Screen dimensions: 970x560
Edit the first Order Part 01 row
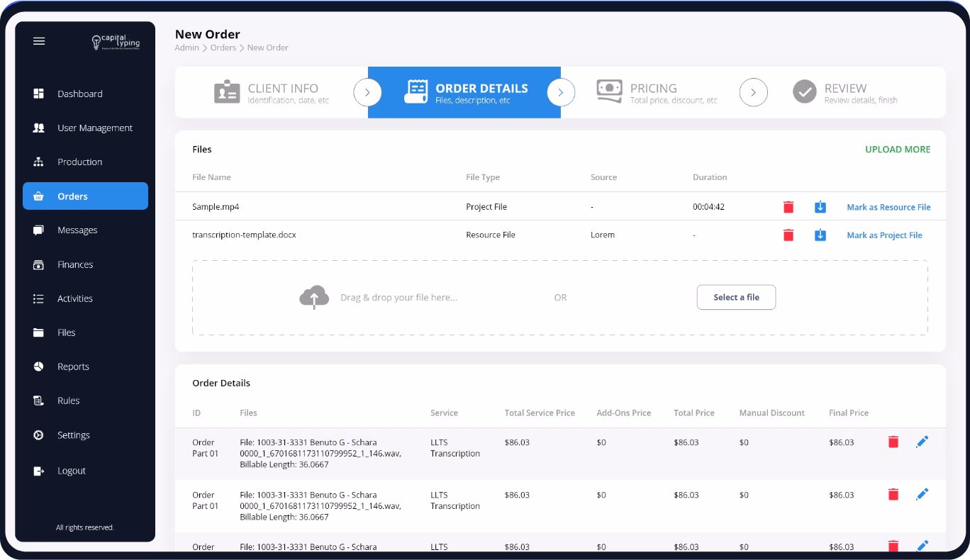(x=922, y=442)
